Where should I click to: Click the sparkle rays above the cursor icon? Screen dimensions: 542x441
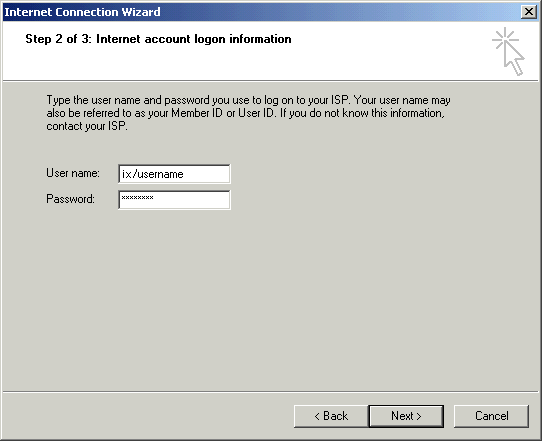[505, 38]
